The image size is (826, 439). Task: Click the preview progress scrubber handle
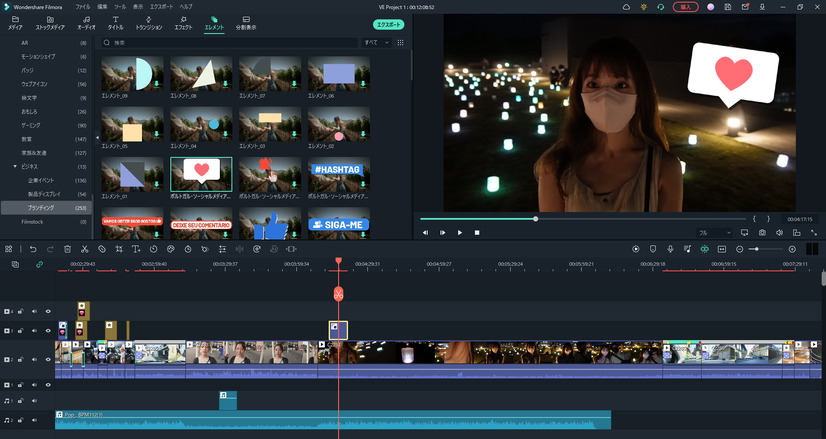(x=535, y=219)
